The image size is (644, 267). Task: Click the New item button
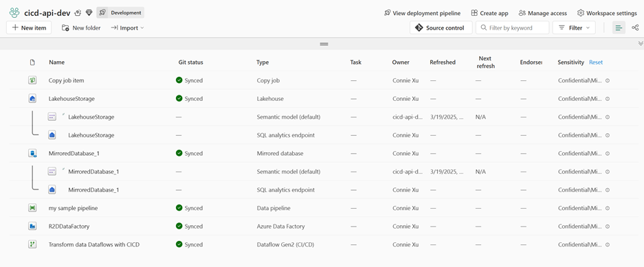[29, 28]
